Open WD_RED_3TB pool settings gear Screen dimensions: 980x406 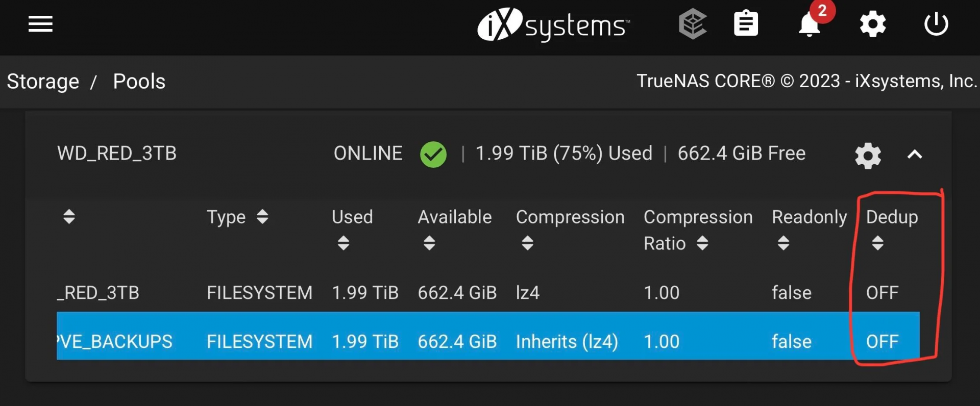(868, 155)
